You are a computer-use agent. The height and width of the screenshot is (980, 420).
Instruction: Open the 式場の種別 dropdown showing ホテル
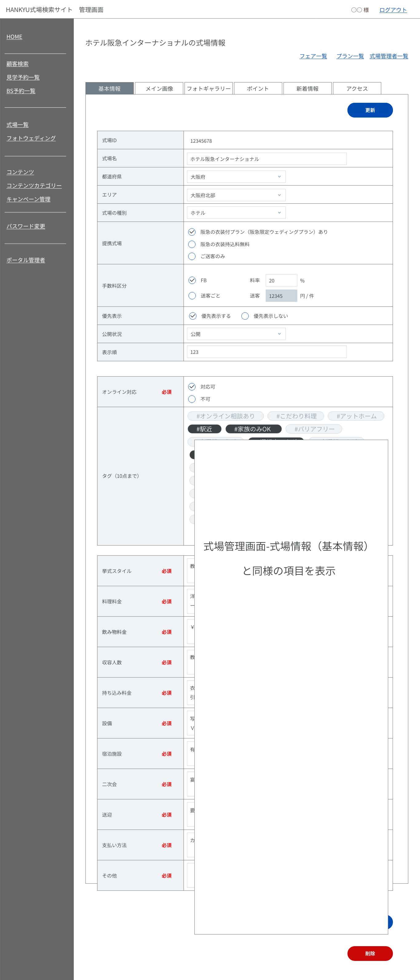click(x=236, y=213)
